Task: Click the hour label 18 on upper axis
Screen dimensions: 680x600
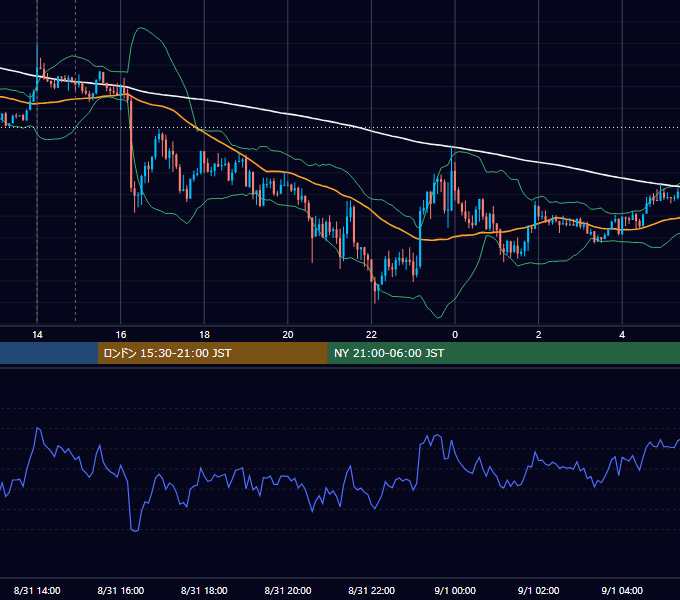Action: pos(204,335)
